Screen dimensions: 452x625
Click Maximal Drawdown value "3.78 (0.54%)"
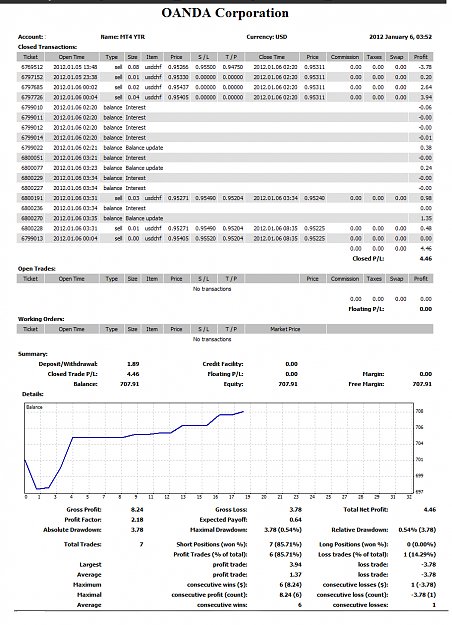coord(283,530)
